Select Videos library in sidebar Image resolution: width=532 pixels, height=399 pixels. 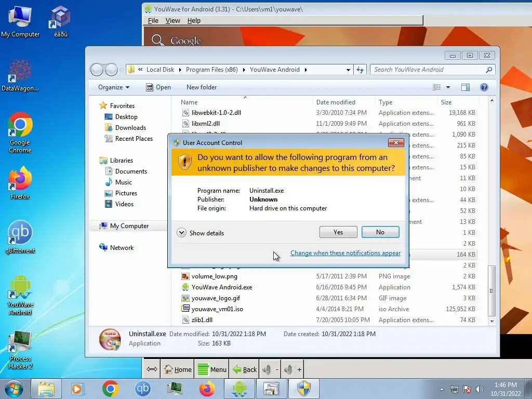(x=124, y=204)
